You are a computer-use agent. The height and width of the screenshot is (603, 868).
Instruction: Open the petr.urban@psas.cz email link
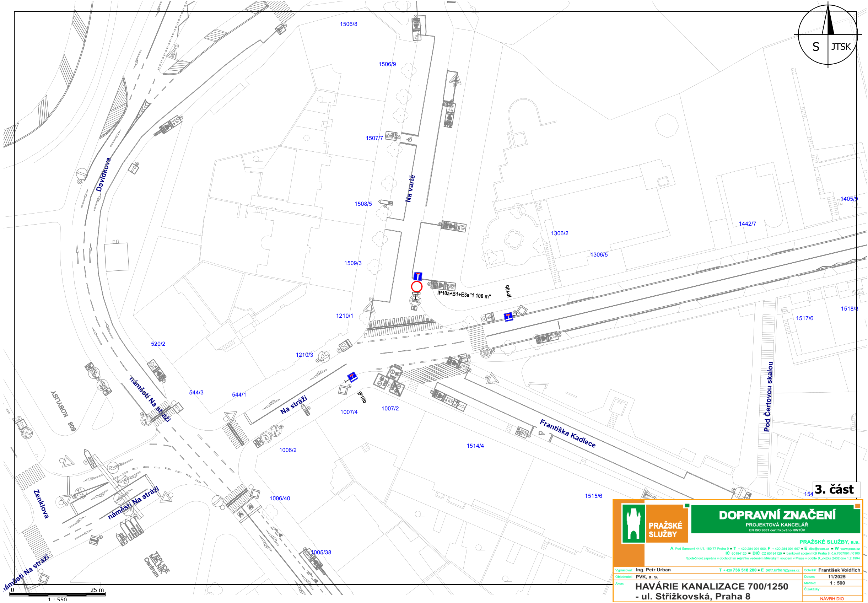782,571
